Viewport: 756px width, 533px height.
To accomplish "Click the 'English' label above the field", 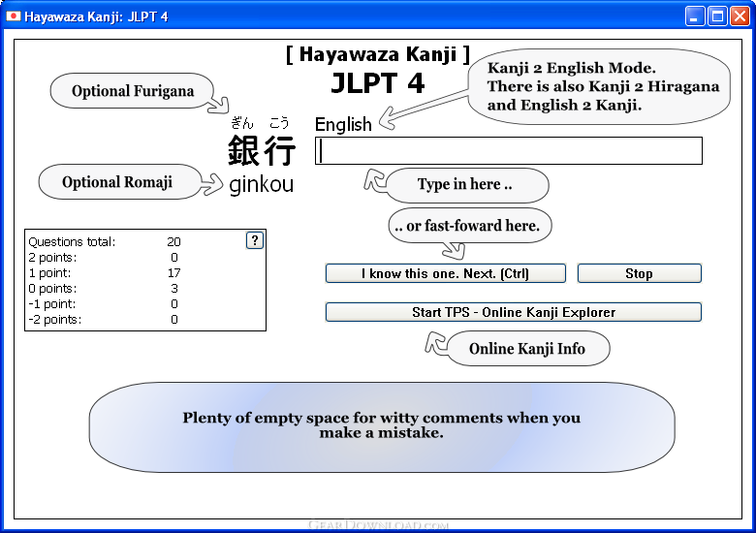I will (x=343, y=124).
